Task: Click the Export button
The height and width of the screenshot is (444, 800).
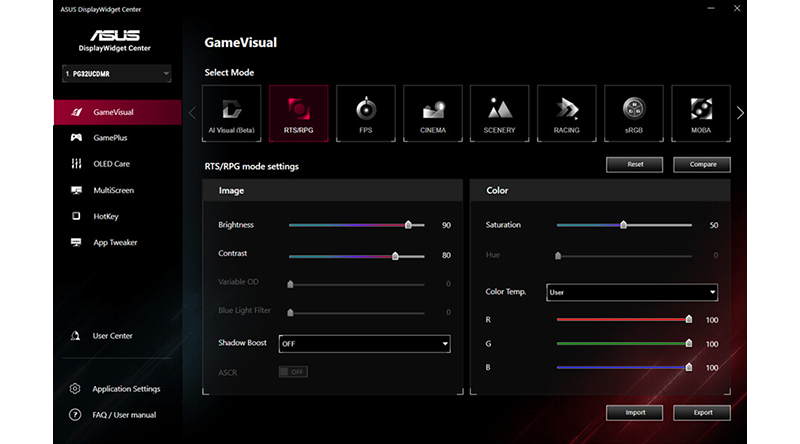Action: tap(702, 412)
